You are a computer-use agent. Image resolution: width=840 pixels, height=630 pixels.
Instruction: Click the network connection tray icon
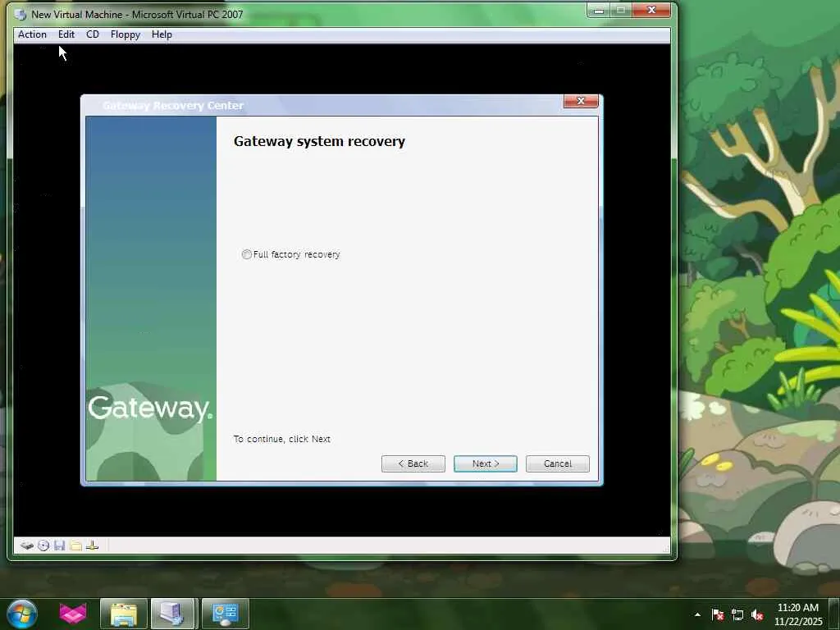coord(737,614)
